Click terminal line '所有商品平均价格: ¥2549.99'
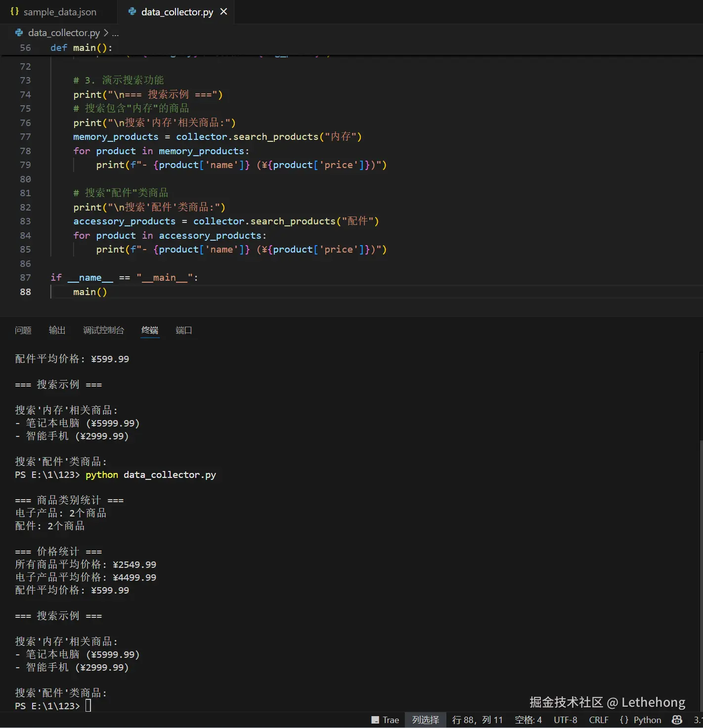The image size is (703, 728). tap(86, 564)
